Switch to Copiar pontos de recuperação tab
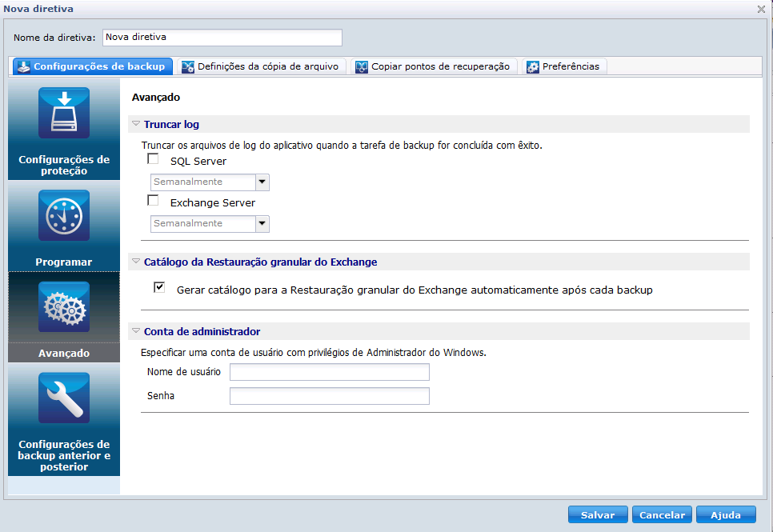Image resolution: width=773 pixels, height=532 pixels. pos(439,66)
